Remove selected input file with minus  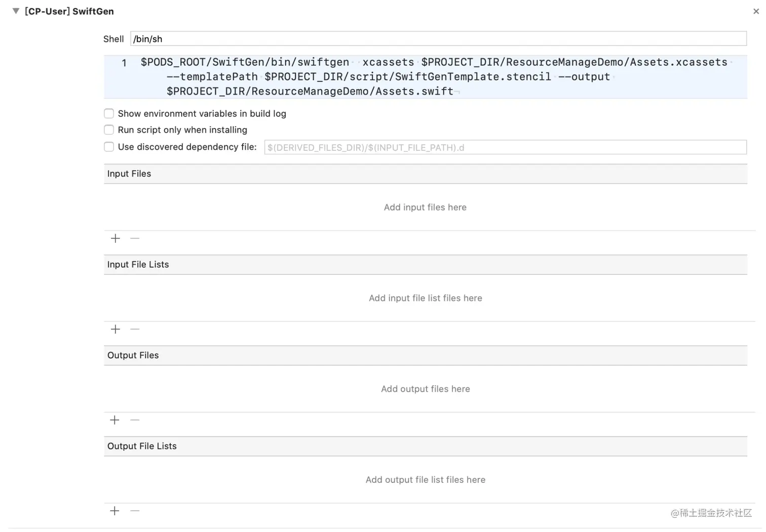click(135, 238)
